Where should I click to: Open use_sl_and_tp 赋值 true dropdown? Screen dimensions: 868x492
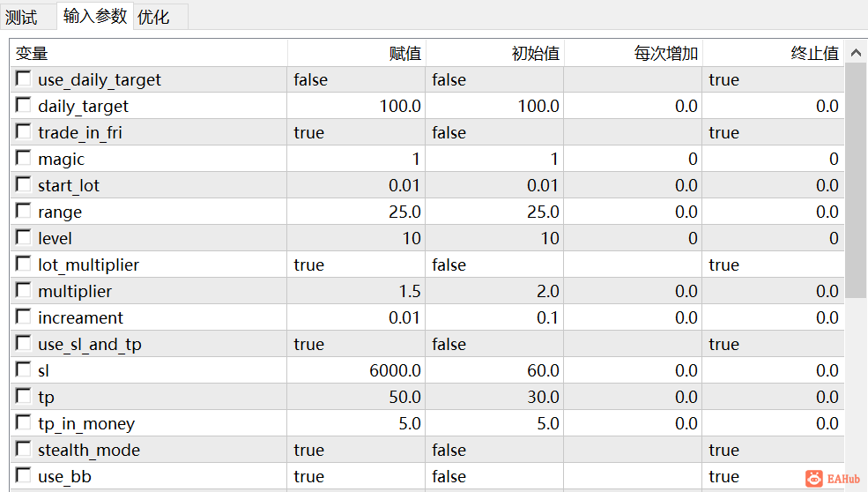tap(356, 344)
